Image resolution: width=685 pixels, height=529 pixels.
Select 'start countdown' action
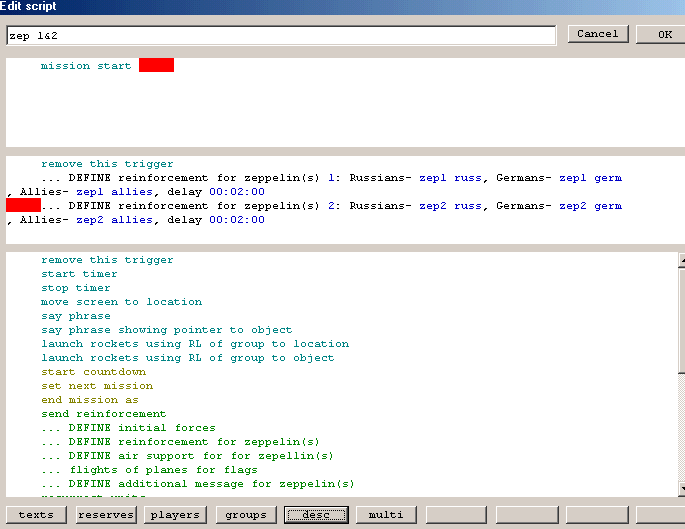tap(93, 372)
